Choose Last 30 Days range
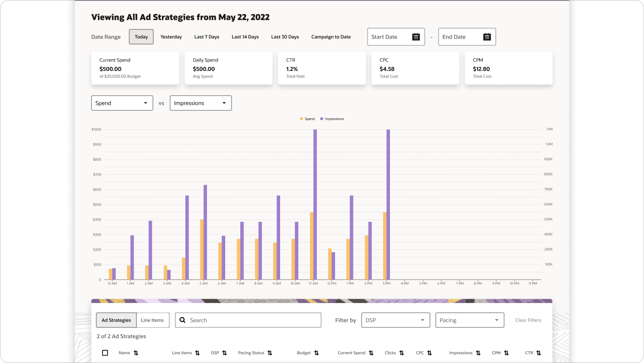This screenshot has height=363, width=644. [x=285, y=37]
